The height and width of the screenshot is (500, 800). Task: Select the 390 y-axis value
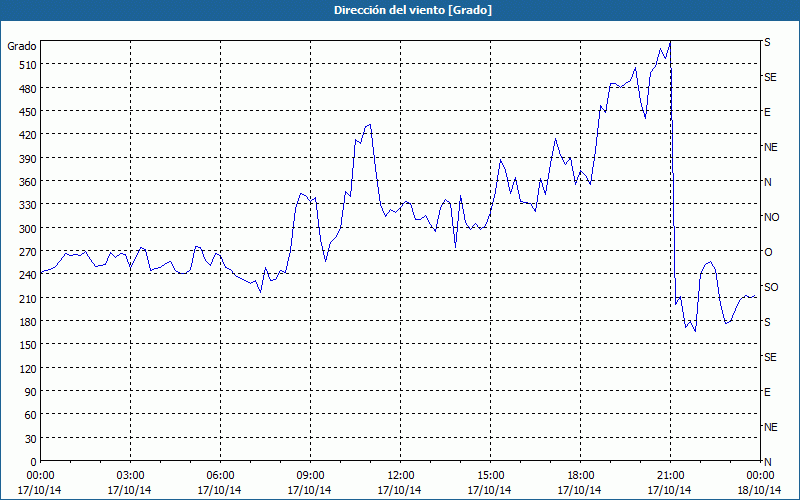click(29, 159)
